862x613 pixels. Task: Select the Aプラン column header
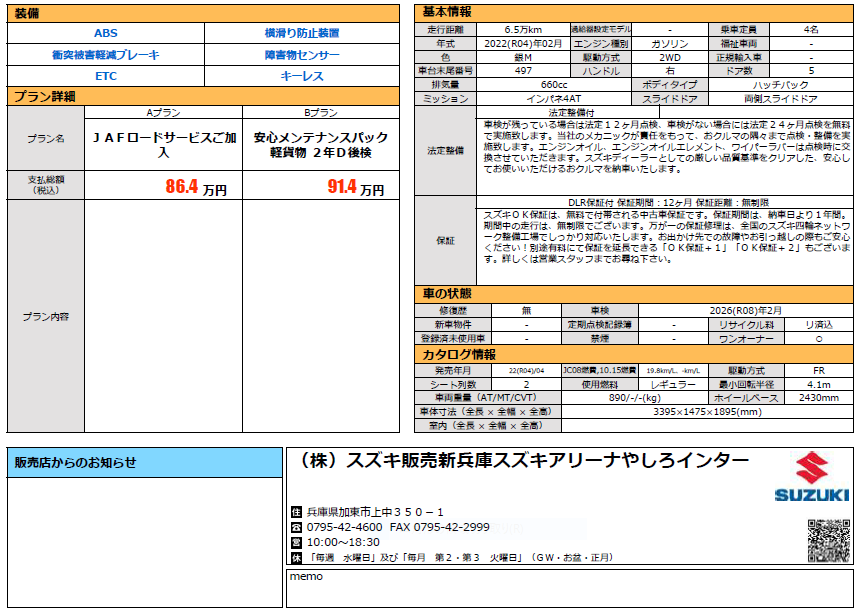pyautogui.click(x=163, y=113)
